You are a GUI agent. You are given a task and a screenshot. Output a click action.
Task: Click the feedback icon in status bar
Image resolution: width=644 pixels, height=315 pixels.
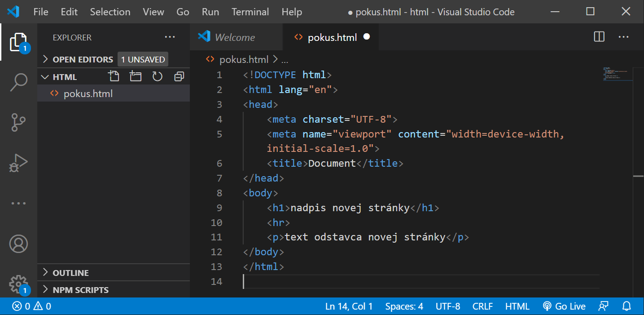pos(604,306)
